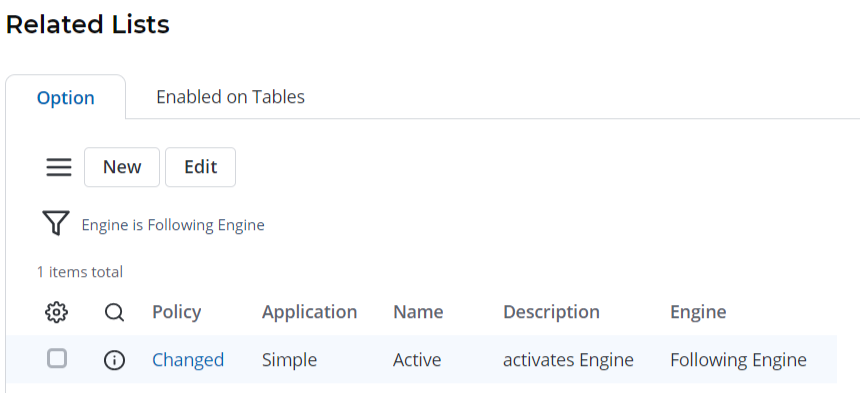
Task: Open the Enabled on Tables tab
Action: point(230,96)
